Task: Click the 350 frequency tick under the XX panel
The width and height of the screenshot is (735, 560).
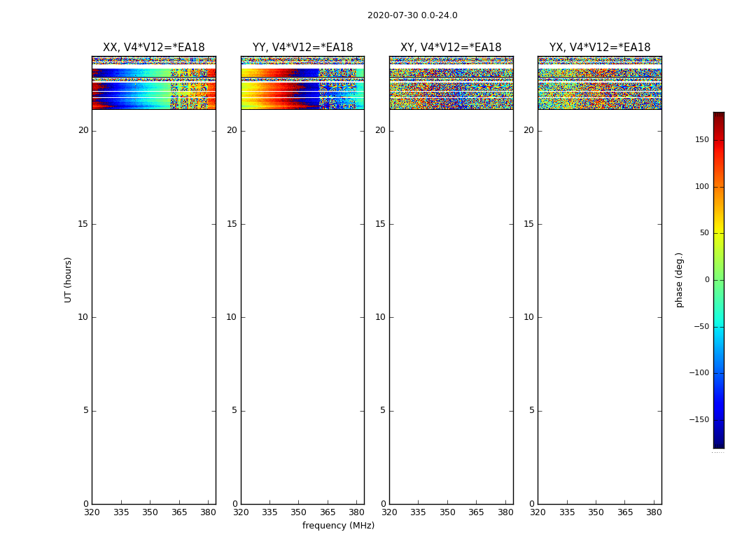Action: [x=150, y=512]
